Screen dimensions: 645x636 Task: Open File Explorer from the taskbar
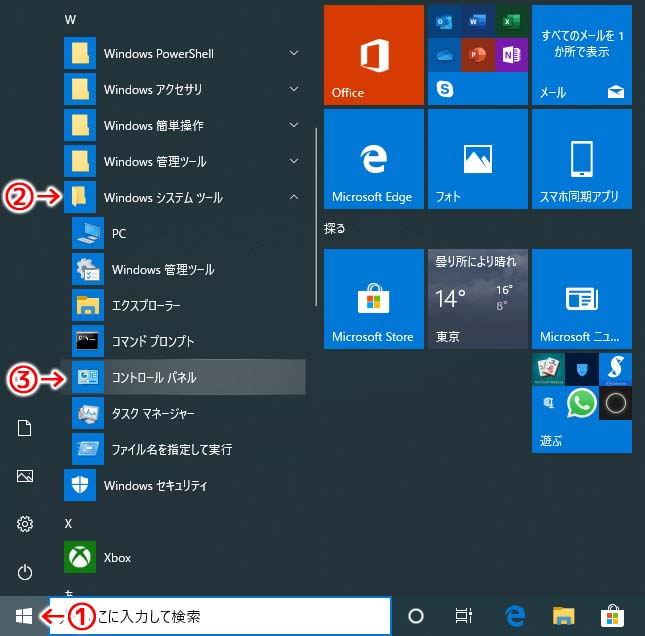pyautogui.click(x=563, y=616)
